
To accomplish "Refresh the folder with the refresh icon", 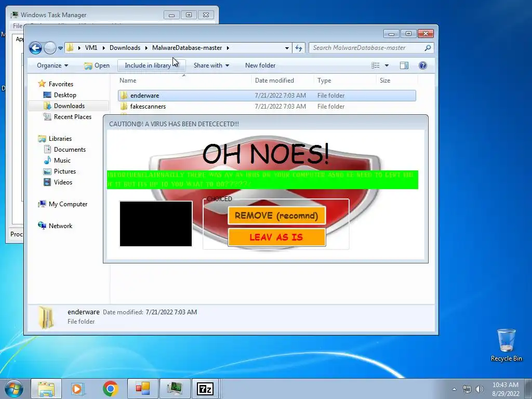I will [299, 48].
